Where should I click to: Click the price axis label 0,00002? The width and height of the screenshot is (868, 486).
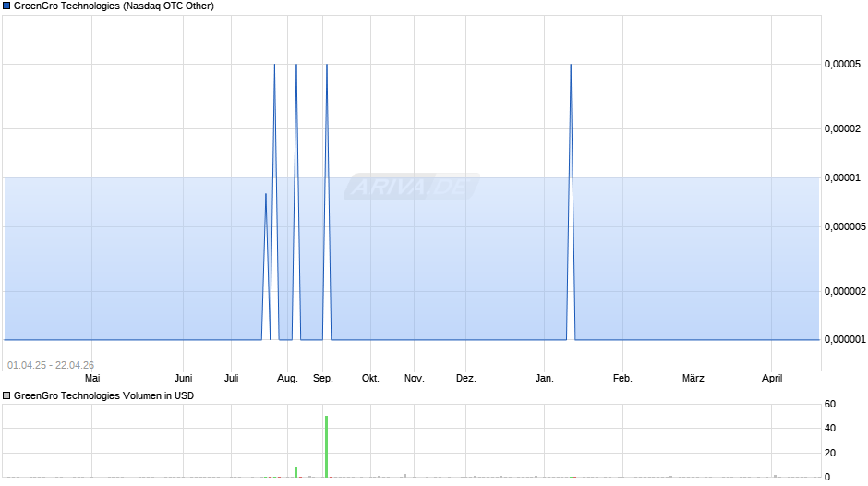tap(842, 128)
